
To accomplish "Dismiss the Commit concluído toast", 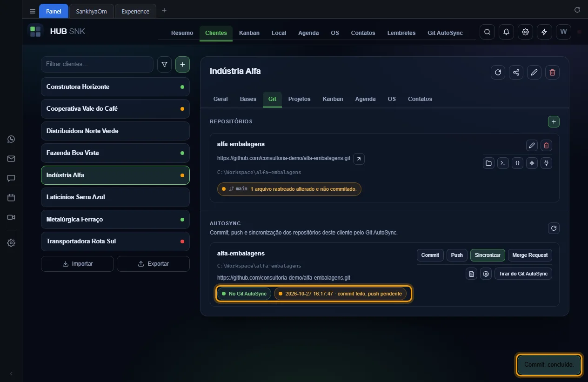I will (549, 365).
